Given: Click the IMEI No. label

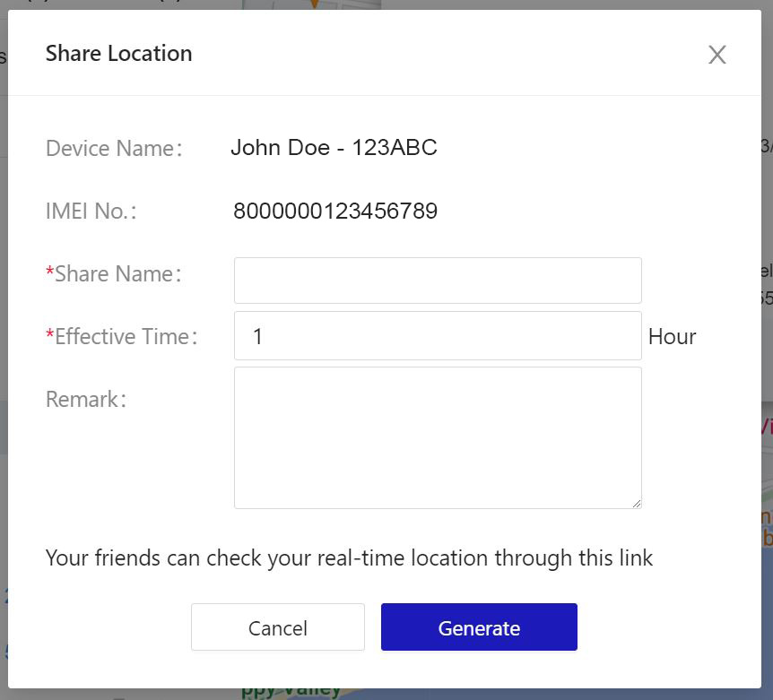Looking at the screenshot, I should pos(91,212).
